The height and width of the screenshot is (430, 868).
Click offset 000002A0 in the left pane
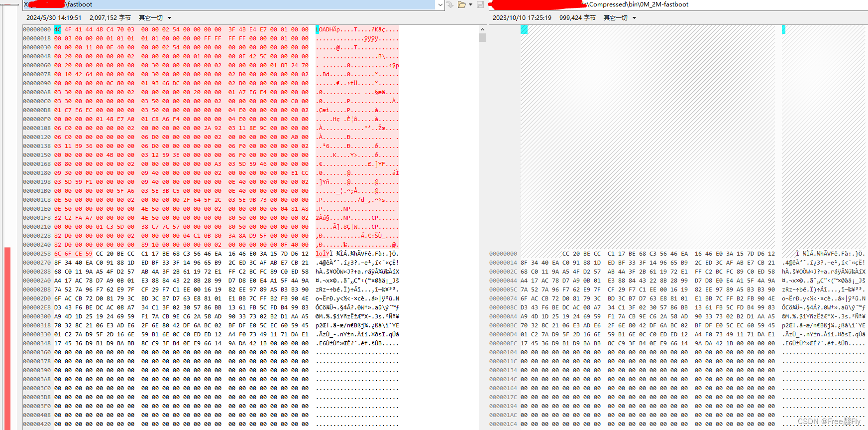[x=37, y=281]
